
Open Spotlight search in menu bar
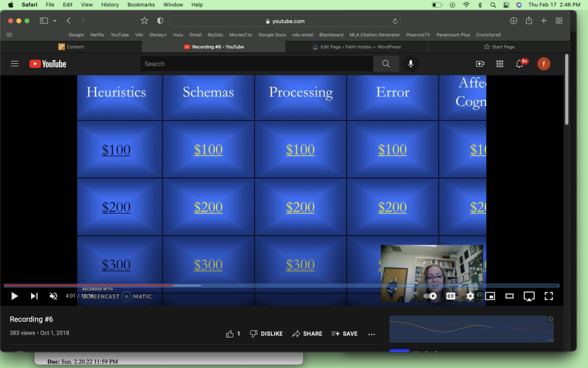click(493, 5)
